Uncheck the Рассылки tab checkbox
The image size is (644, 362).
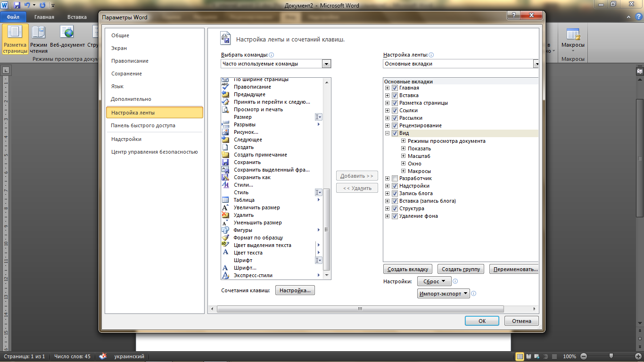pyautogui.click(x=395, y=118)
